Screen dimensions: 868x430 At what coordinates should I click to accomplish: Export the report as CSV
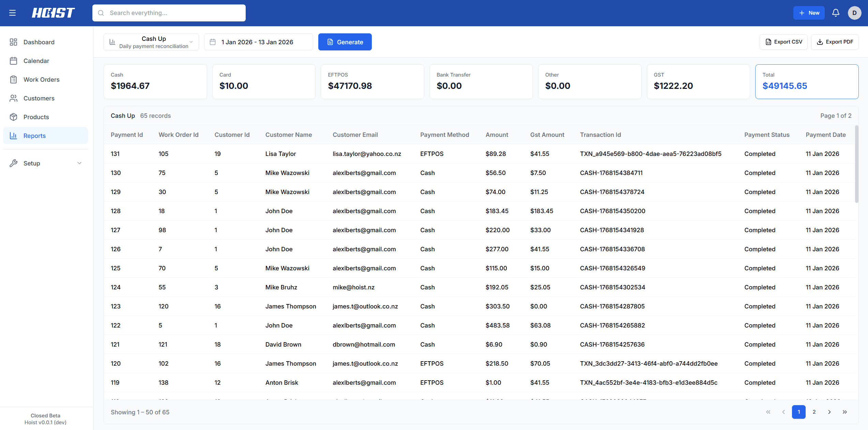783,42
